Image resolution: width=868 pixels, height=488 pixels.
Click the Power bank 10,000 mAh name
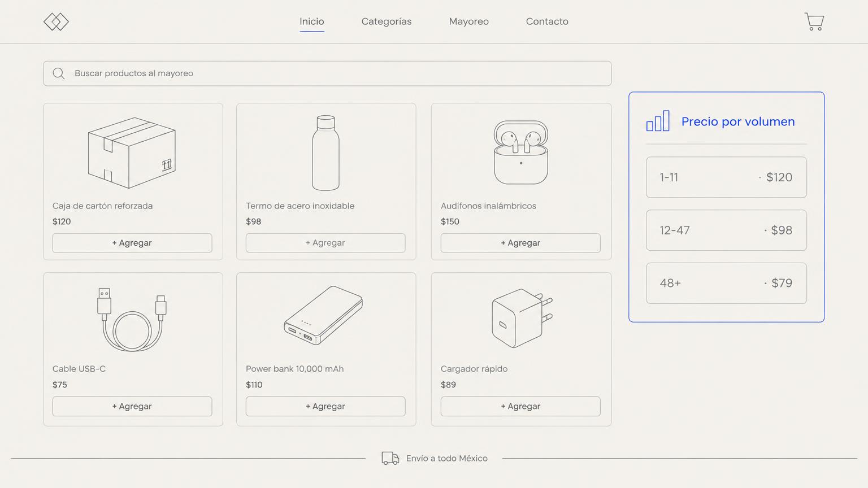coord(294,369)
